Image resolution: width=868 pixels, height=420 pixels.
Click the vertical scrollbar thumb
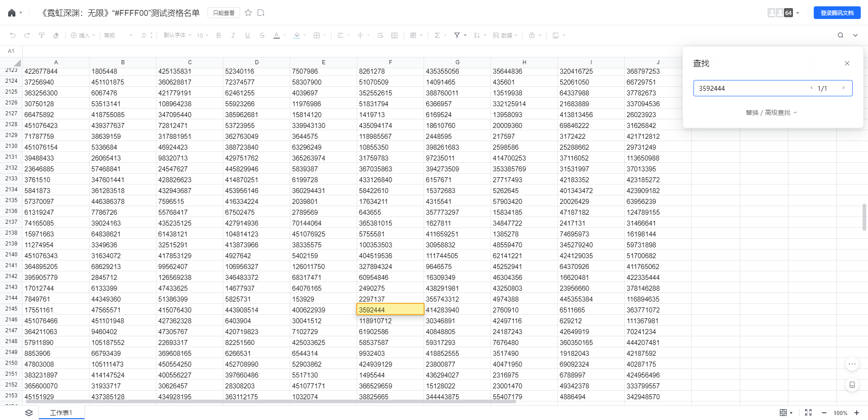point(864,217)
